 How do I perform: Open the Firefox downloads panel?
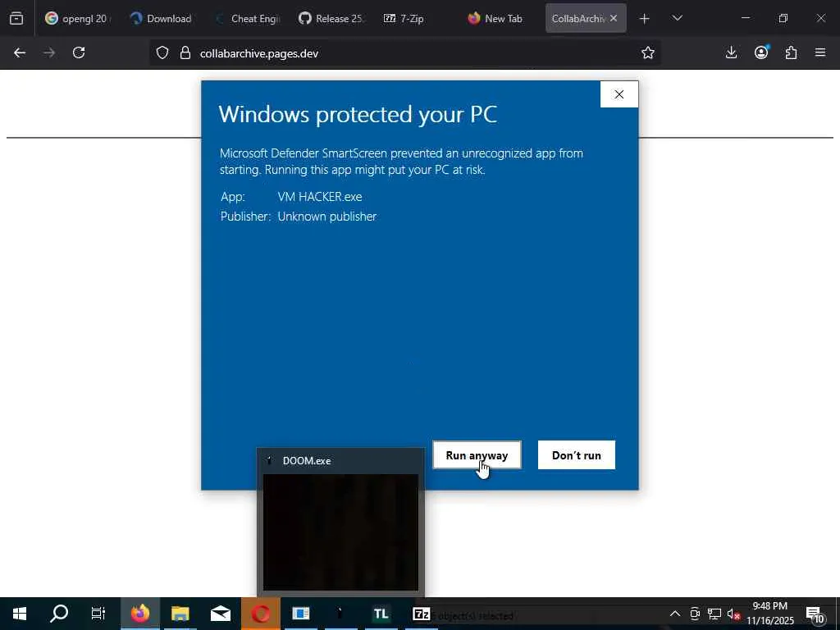[731, 52]
